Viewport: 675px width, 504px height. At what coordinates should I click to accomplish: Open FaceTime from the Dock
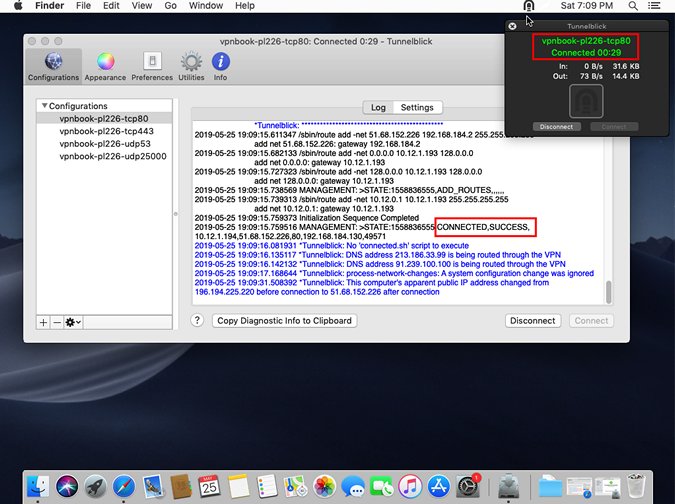coord(381,487)
